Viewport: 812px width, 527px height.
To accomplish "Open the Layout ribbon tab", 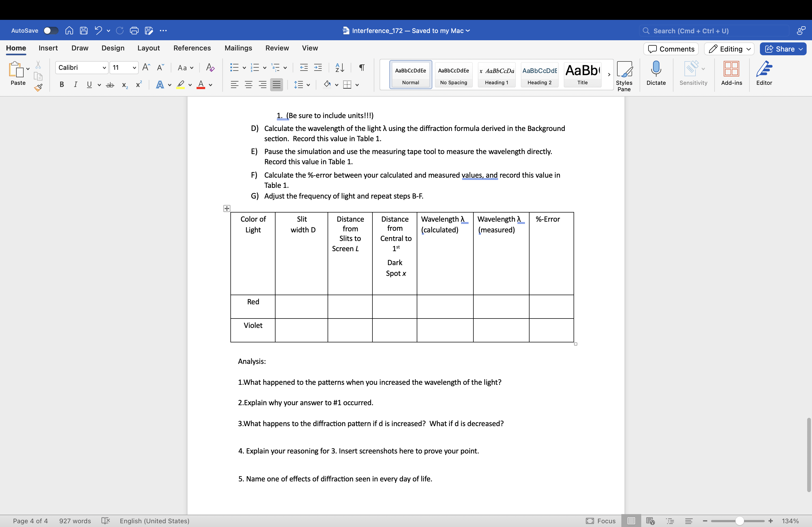I will coord(148,48).
